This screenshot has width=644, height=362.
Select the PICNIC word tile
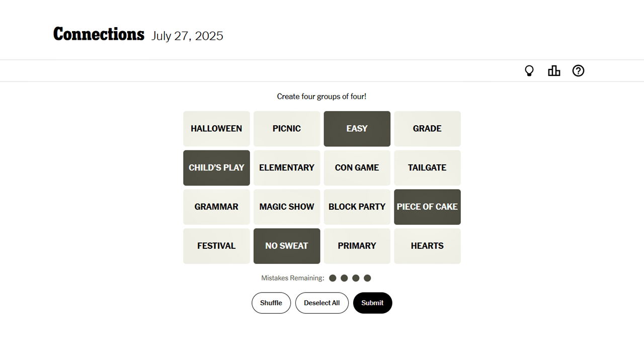tap(287, 129)
